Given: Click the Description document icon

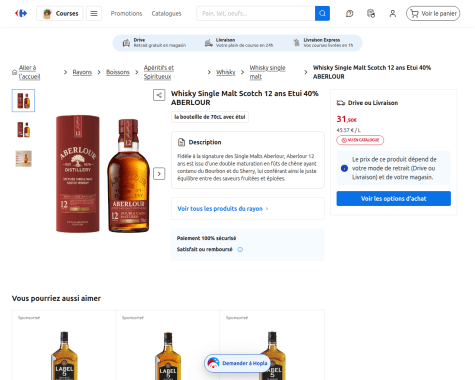Looking at the screenshot, I should [x=181, y=142].
